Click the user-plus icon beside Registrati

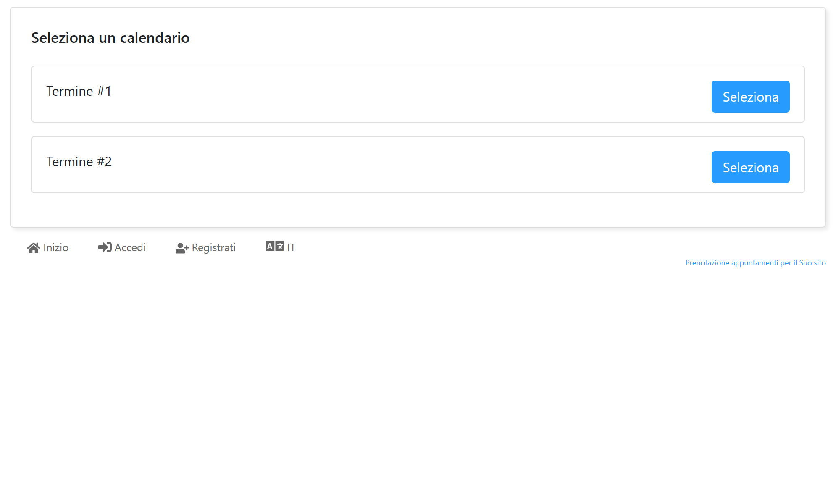pos(182,248)
